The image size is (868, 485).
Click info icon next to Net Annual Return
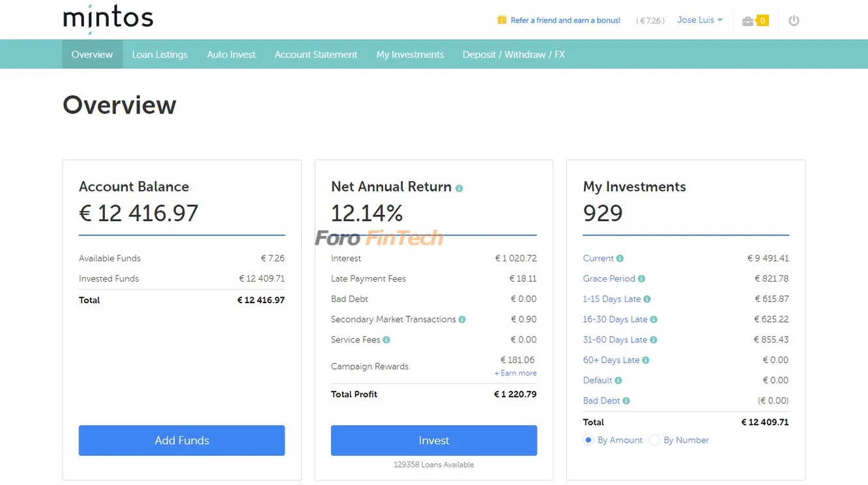click(x=459, y=188)
